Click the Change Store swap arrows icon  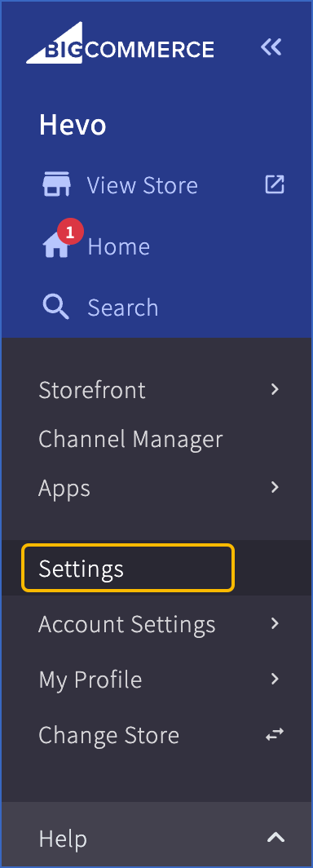click(x=275, y=734)
